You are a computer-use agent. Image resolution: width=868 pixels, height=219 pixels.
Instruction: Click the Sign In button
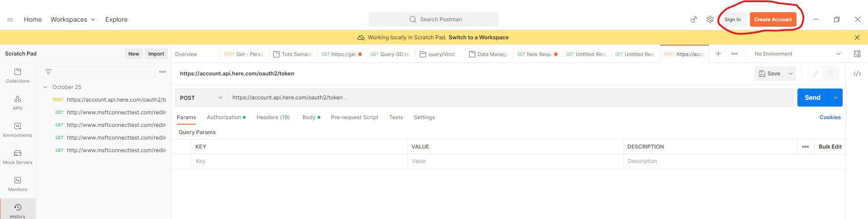click(732, 19)
